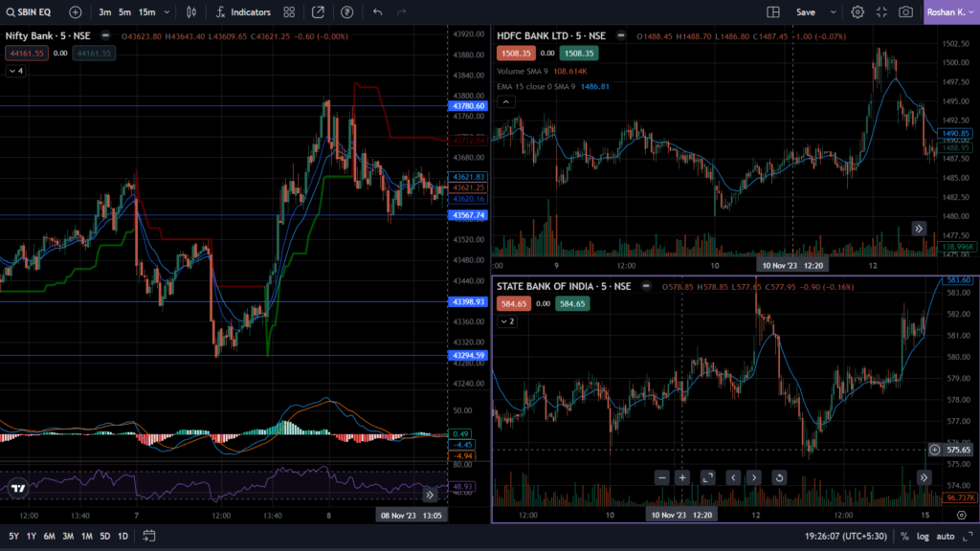Click the Nifty Bank symbol title
980x551 pixels.
(48, 36)
